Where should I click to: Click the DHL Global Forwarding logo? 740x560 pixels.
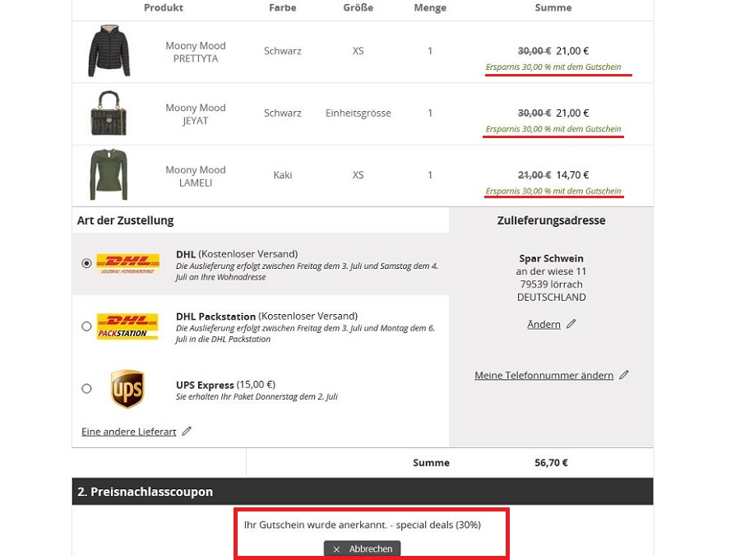pos(127,263)
